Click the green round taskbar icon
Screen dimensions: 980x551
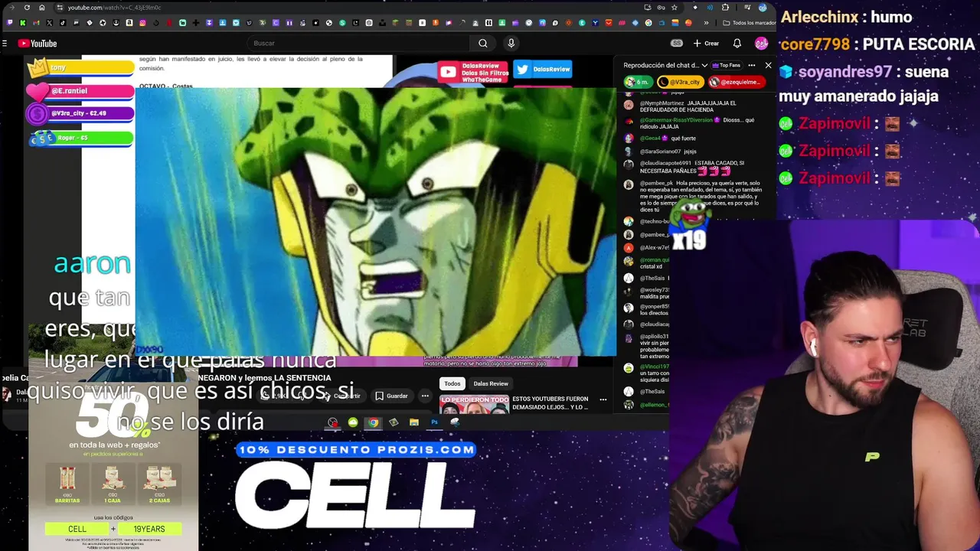[353, 422]
